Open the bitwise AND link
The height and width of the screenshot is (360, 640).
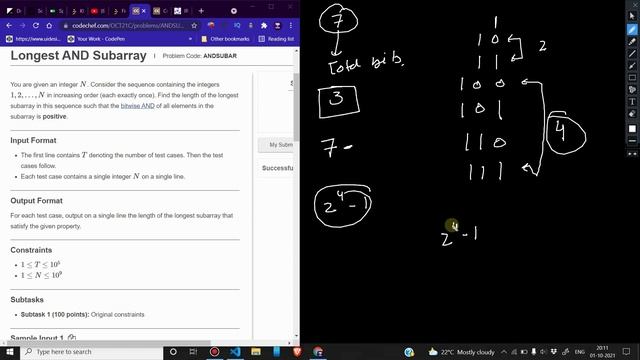point(138,106)
